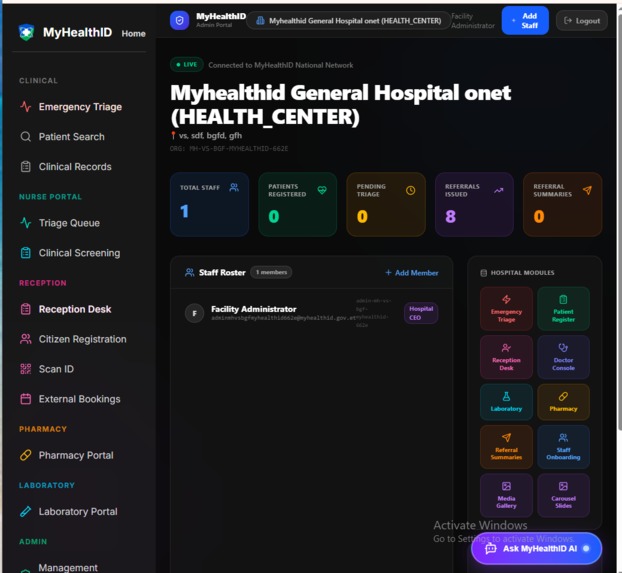Click the Citizen Registration people icon

tap(26, 339)
